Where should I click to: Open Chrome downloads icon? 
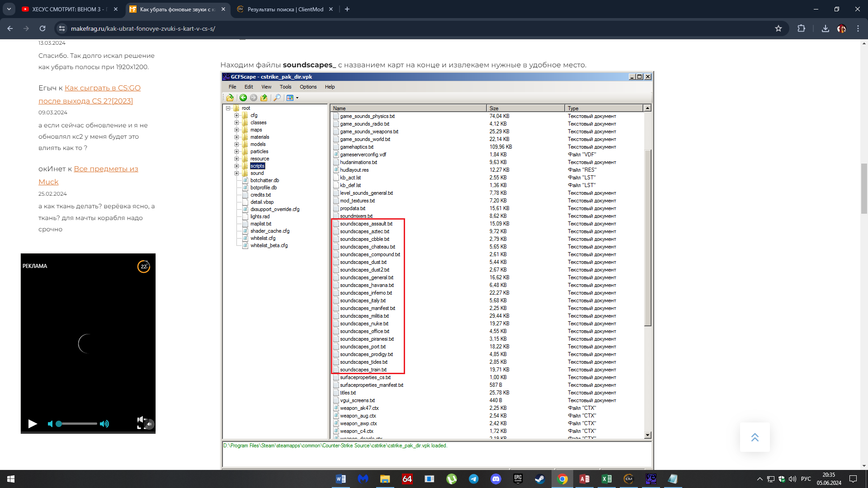pyautogui.click(x=825, y=28)
